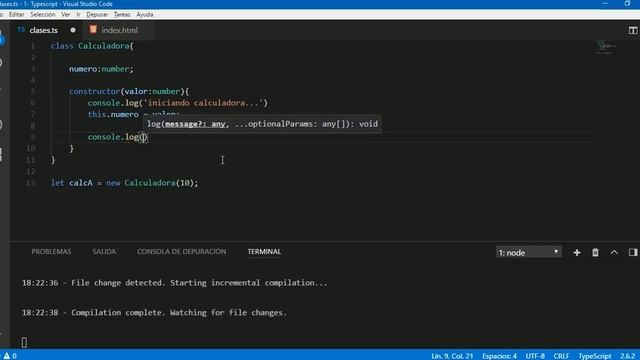The height and width of the screenshot is (360, 640).
Task: Click 'class Calculadora{' on line 1
Action: 92,46
